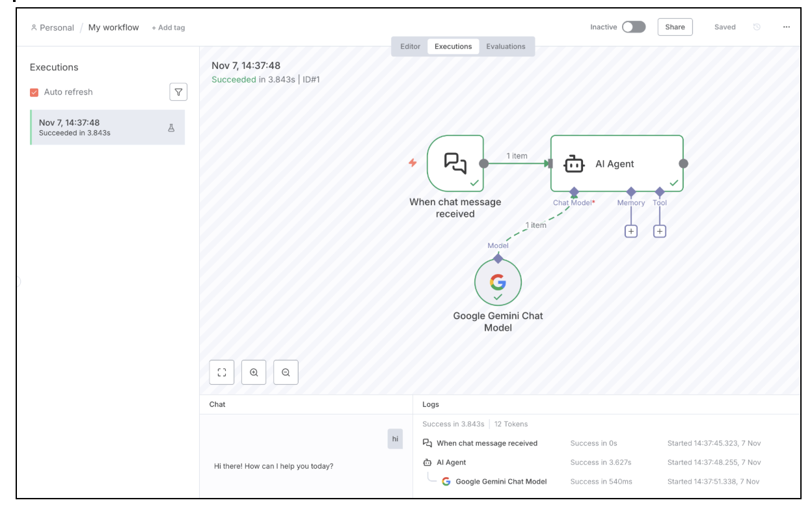Zoom out on the workflow canvas
Image resolution: width=812 pixels, height=509 pixels.
pos(286,372)
